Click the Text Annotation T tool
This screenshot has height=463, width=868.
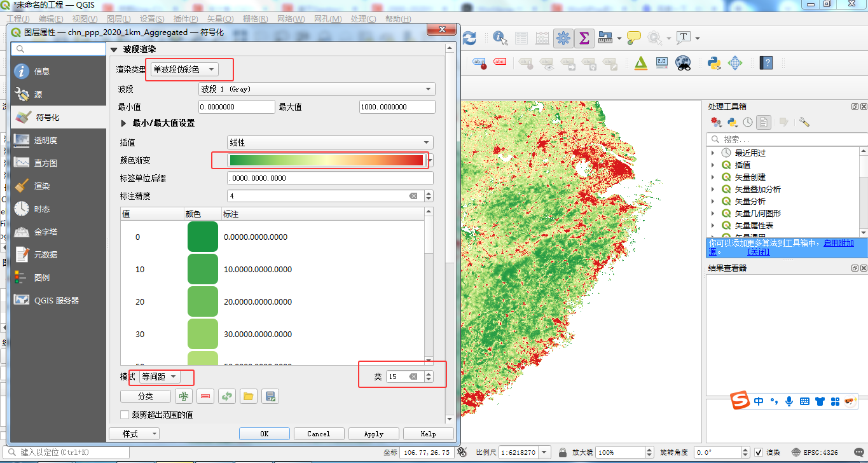[684, 38]
